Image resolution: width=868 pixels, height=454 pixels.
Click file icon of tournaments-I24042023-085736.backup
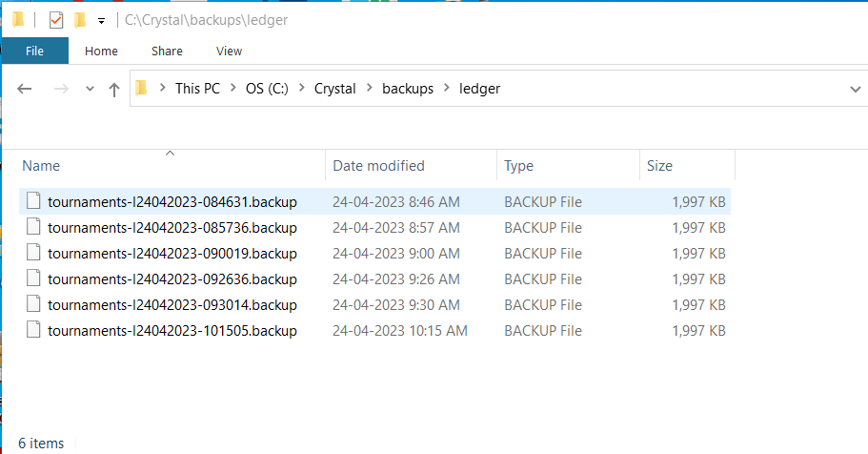pos(33,226)
